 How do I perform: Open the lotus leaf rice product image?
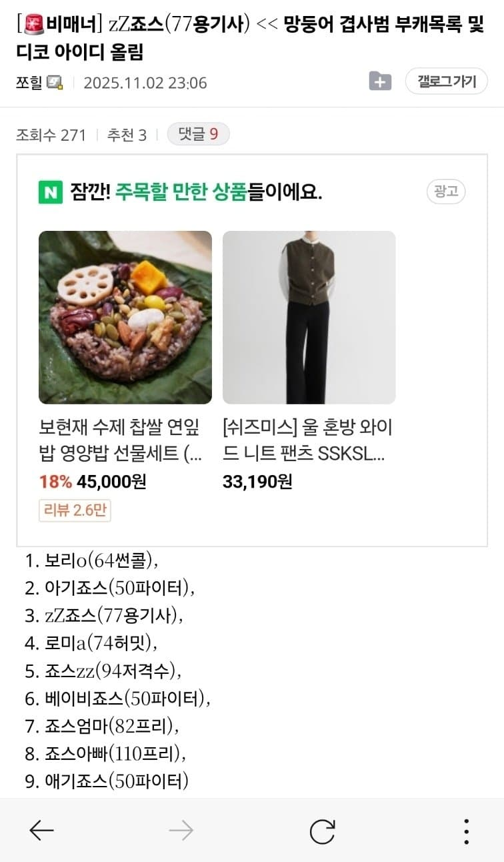125,318
